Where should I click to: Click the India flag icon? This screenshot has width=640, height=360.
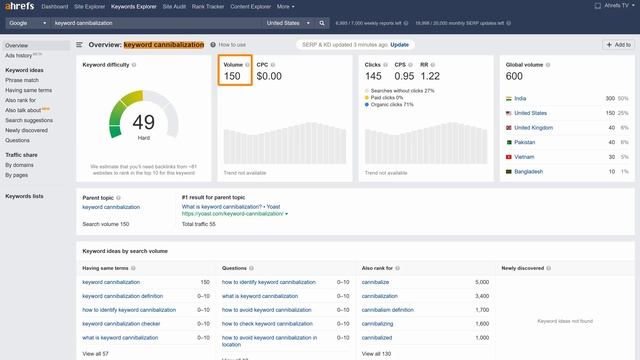509,99
